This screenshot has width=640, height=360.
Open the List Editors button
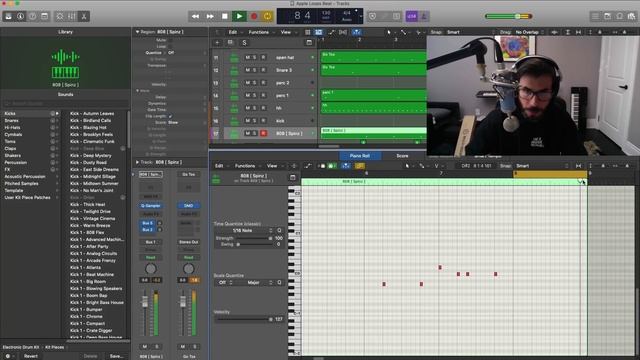[x=596, y=16]
